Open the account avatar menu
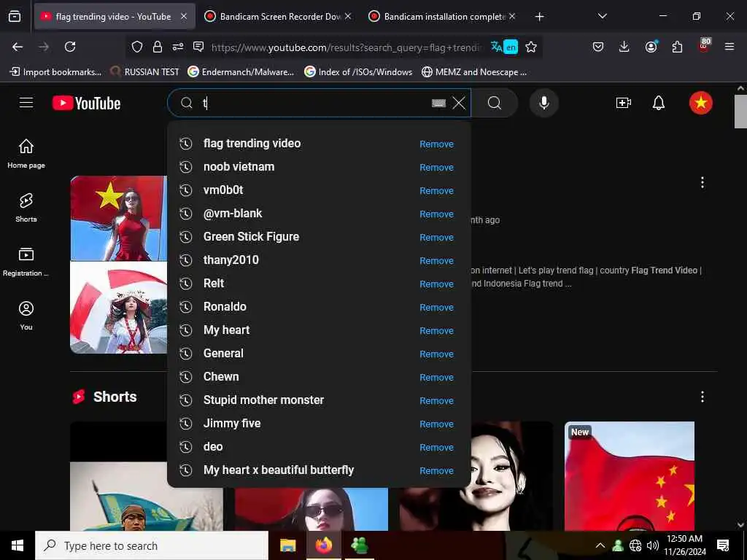 coord(701,103)
